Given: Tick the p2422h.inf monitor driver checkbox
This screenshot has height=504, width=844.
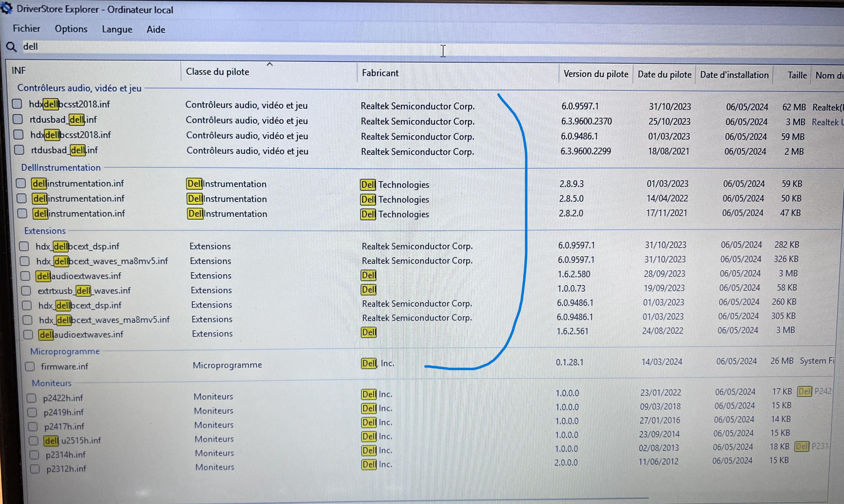Looking at the screenshot, I should (31, 398).
